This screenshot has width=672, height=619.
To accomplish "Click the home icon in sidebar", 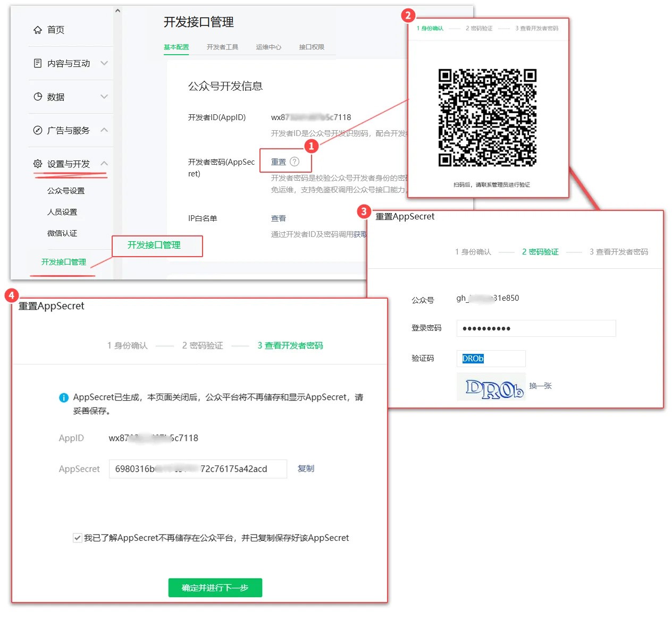I will point(38,30).
